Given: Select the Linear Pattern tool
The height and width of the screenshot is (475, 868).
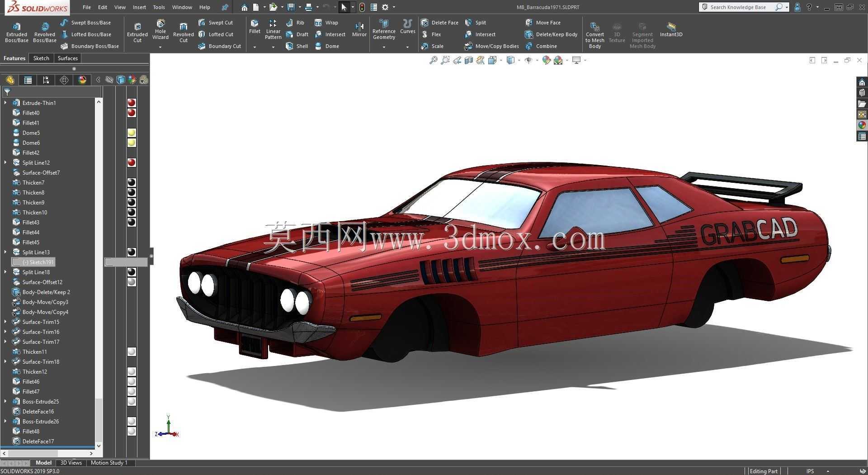Looking at the screenshot, I should click(x=273, y=30).
